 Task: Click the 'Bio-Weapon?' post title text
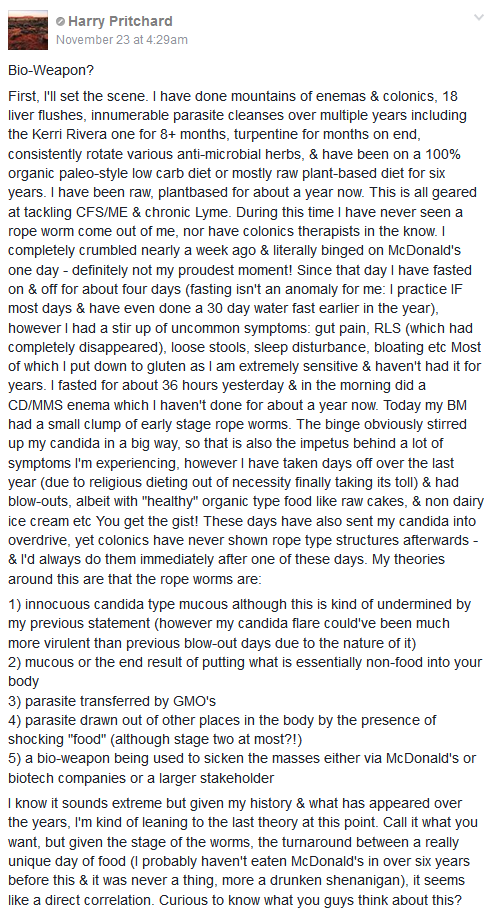51,70
